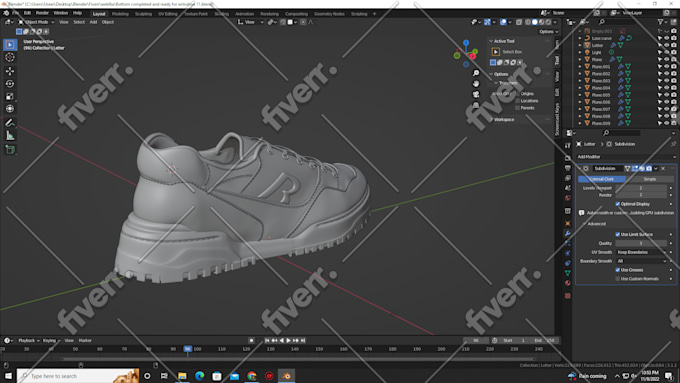Open the Boundary Smooth dropdown
680x383 pixels.
pyautogui.click(x=641, y=261)
